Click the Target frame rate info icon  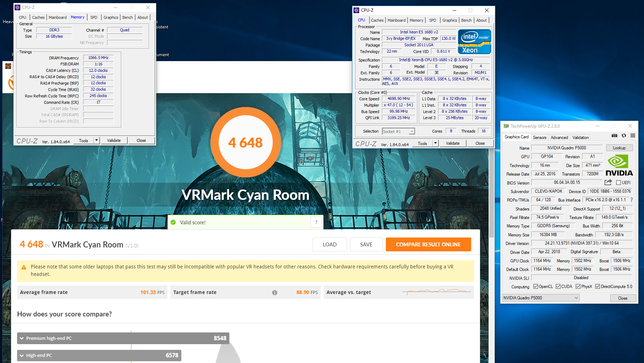pyautogui.click(x=275, y=293)
